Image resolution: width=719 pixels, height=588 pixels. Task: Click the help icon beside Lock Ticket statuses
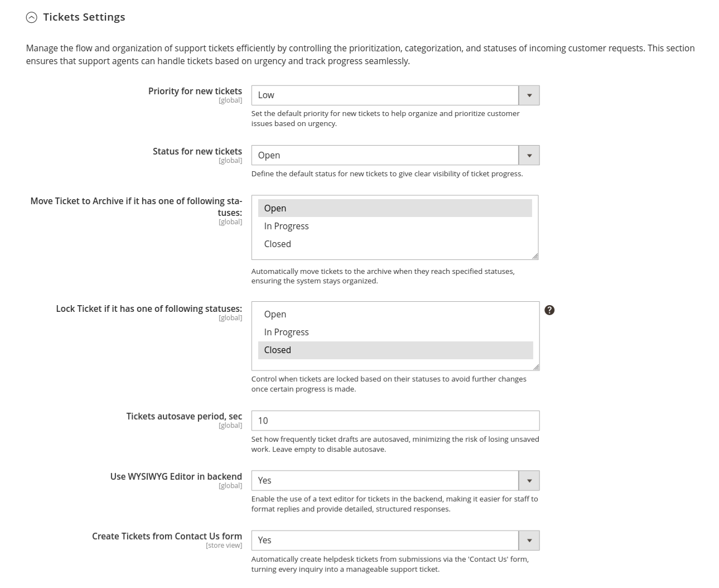tap(549, 310)
